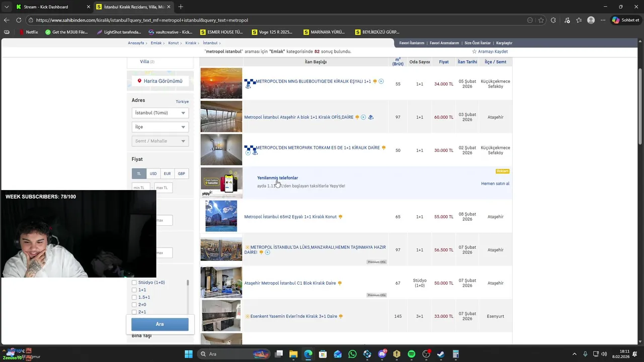The height and width of the screenshot is (362, 644).
Task: Select the İstanbul Kiralık Rezidans tab
Action: click(134, 7)
